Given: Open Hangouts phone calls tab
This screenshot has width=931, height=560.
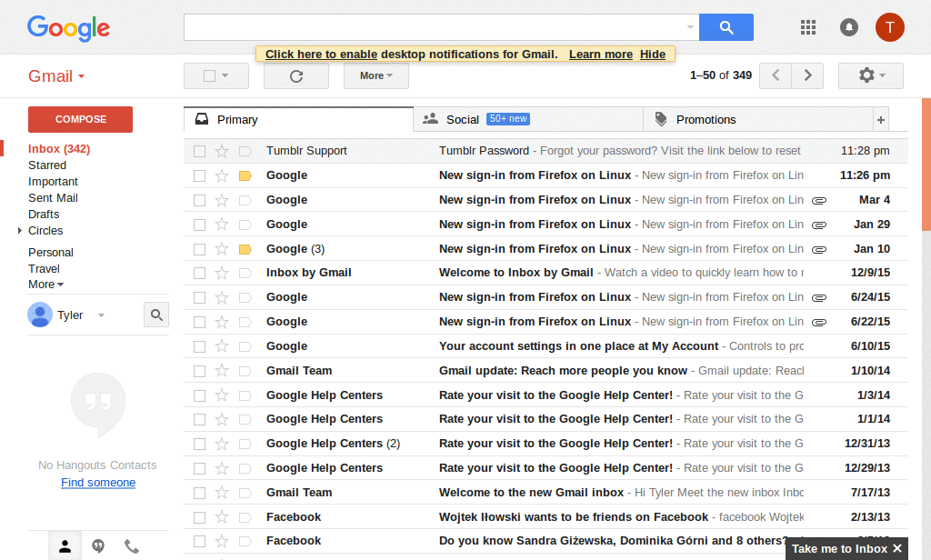Looking at the screenshot, I should point(131,545).
